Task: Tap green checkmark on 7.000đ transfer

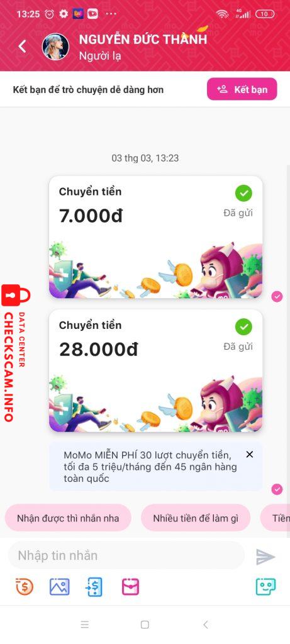Action: coord(243,194)
